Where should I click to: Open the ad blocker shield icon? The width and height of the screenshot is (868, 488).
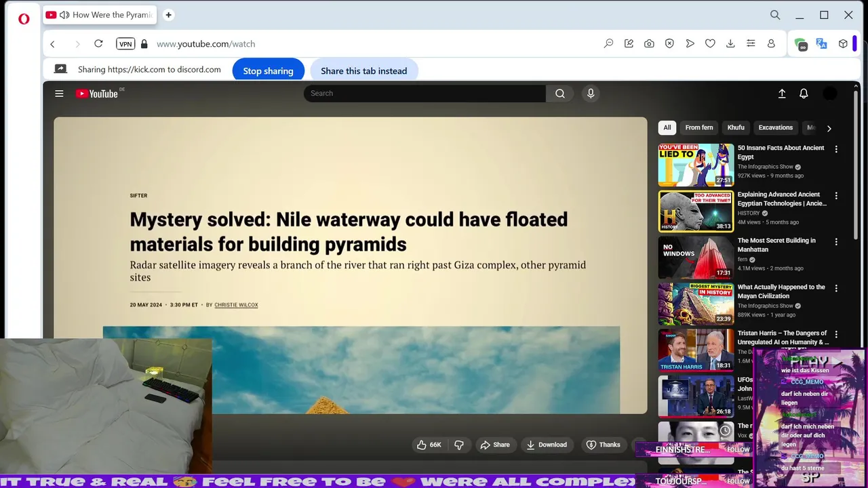tap(669, 43)
